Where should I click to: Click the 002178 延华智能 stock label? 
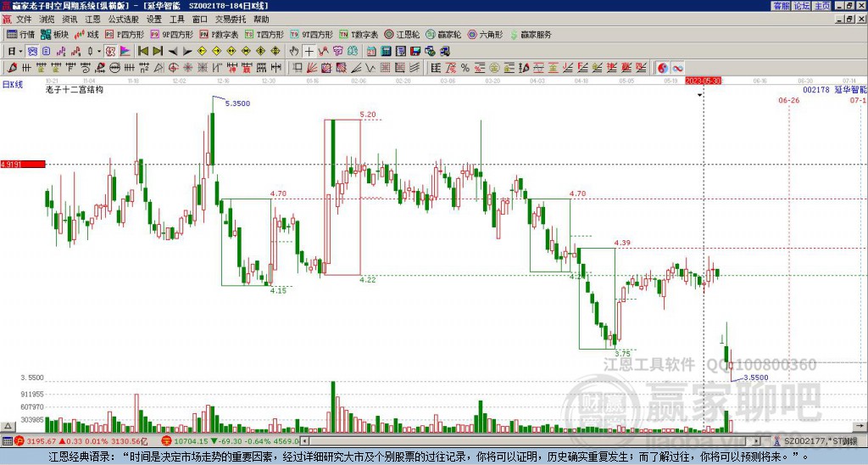tap(835, 90)
